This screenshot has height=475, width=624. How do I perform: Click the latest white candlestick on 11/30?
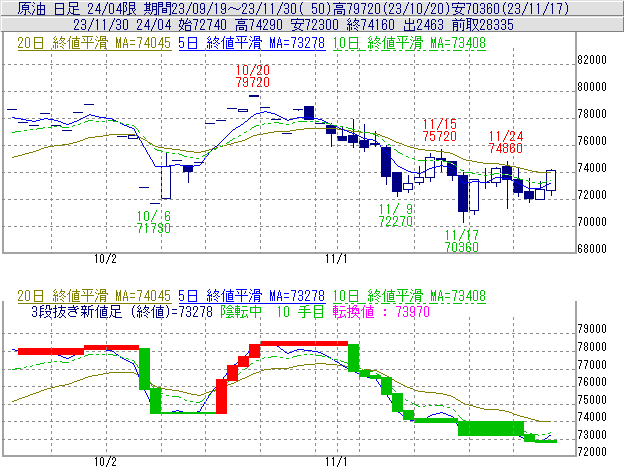551,181
